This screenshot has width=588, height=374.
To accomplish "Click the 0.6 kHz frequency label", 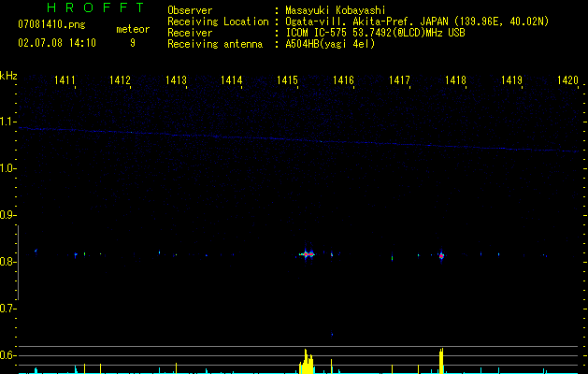I will coord(7,355).
